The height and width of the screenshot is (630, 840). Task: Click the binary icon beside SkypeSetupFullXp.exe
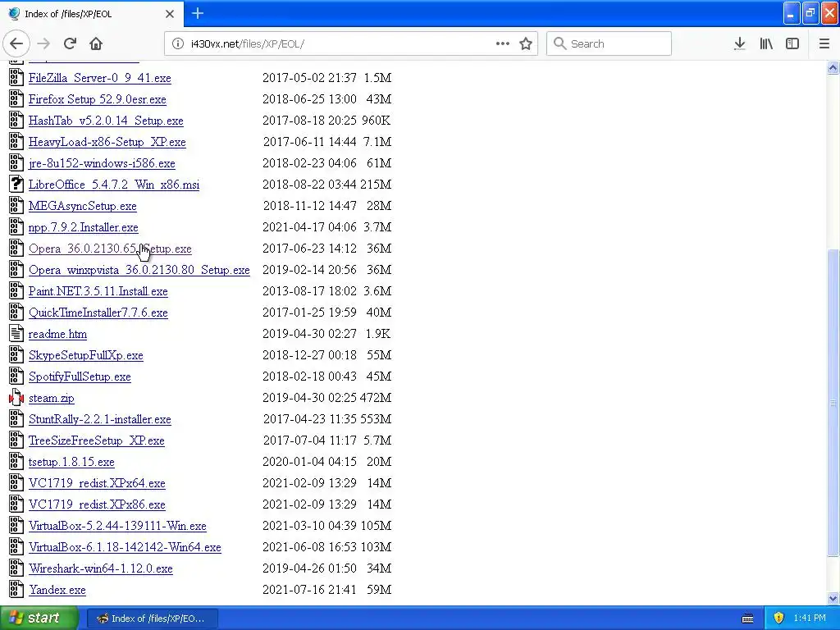(16, 354)
